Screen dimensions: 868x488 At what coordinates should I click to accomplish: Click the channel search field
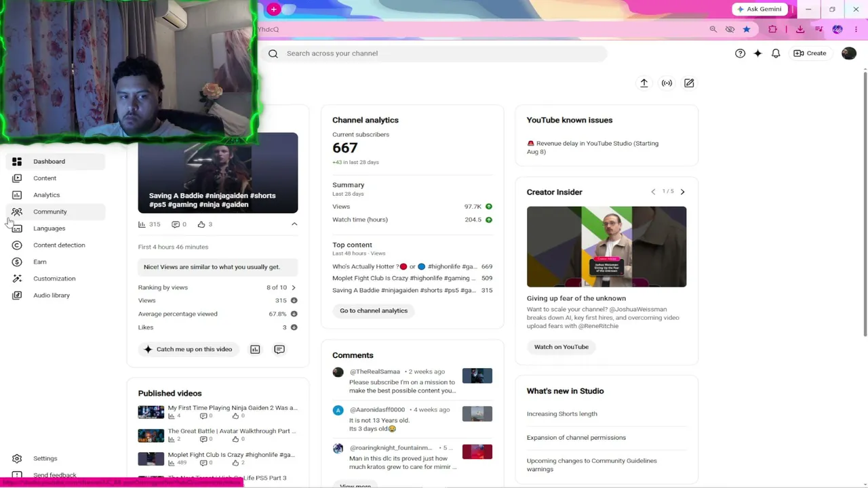click(434, 54)
